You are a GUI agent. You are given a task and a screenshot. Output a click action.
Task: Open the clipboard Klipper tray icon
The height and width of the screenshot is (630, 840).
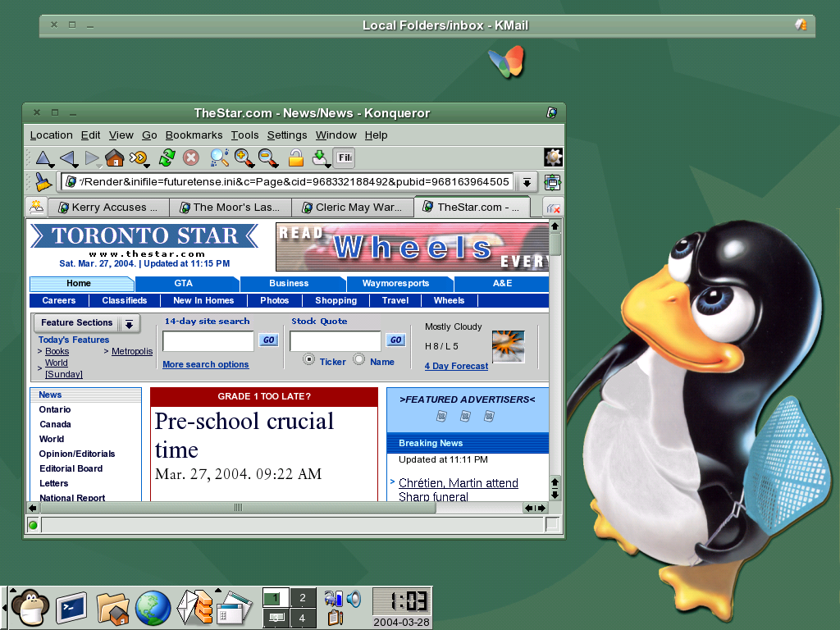pos(336,618)
